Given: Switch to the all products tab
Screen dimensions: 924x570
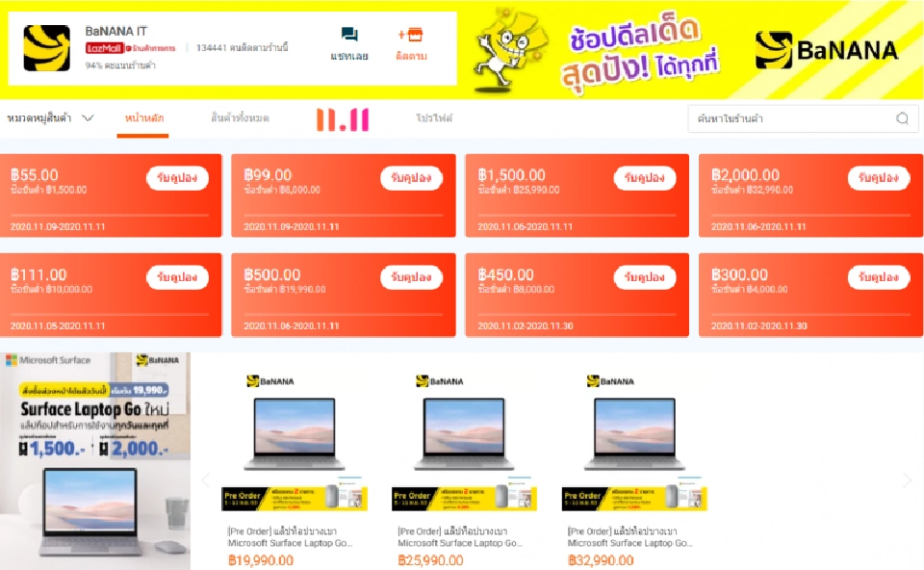Looking at the screenshot, I should pos(240,117).
